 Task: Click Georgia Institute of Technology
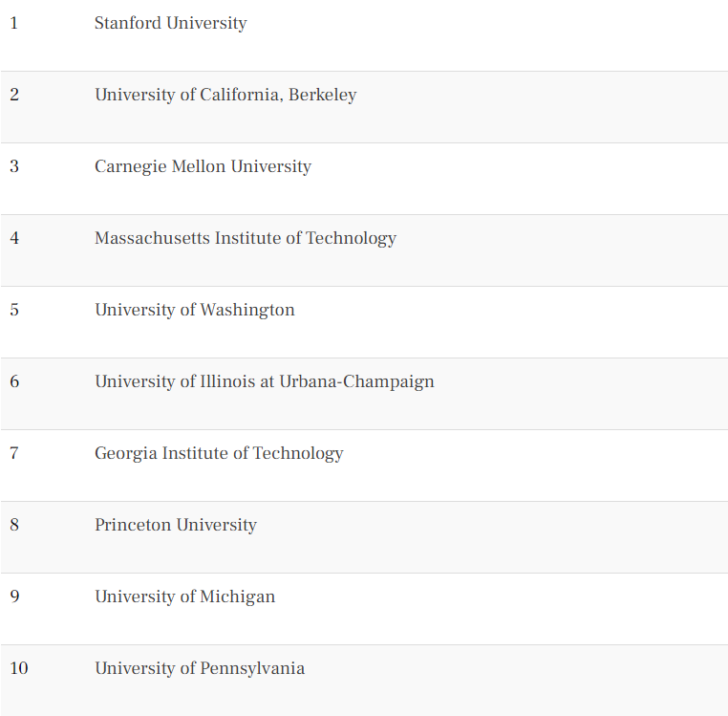tap(219, 453)
